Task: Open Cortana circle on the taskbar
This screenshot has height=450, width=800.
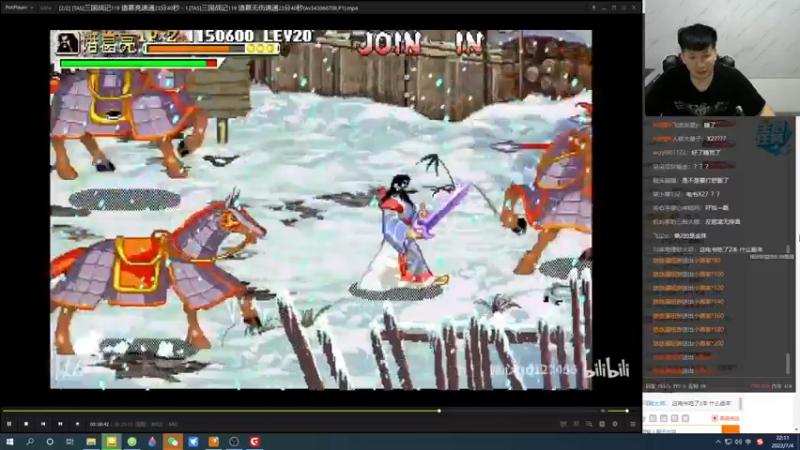Action: click(50, 442)
